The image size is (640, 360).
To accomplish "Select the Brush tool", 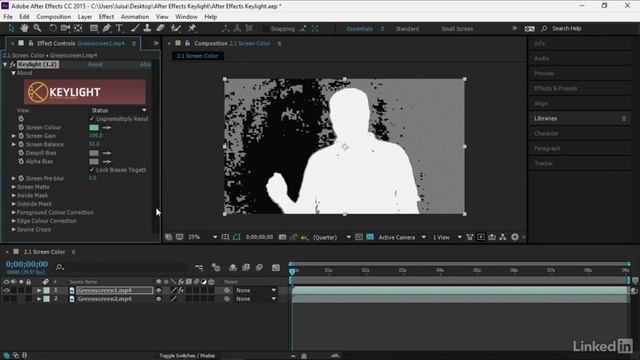I will point(135,28).
